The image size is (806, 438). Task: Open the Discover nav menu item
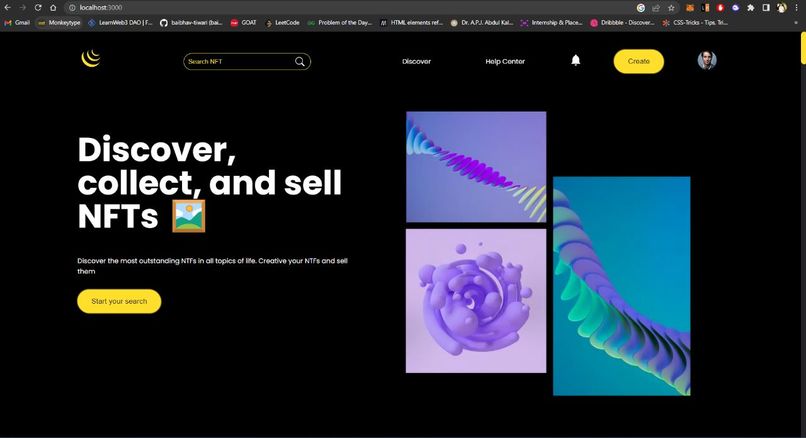click(416, 61)
